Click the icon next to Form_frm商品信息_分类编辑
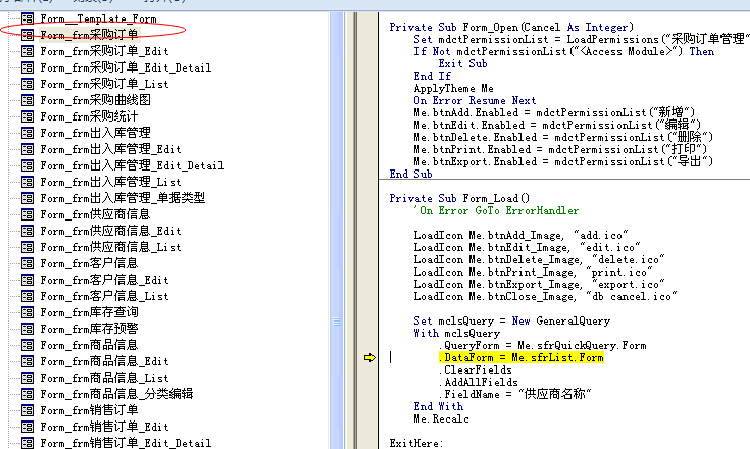 [x=27, y=394]
